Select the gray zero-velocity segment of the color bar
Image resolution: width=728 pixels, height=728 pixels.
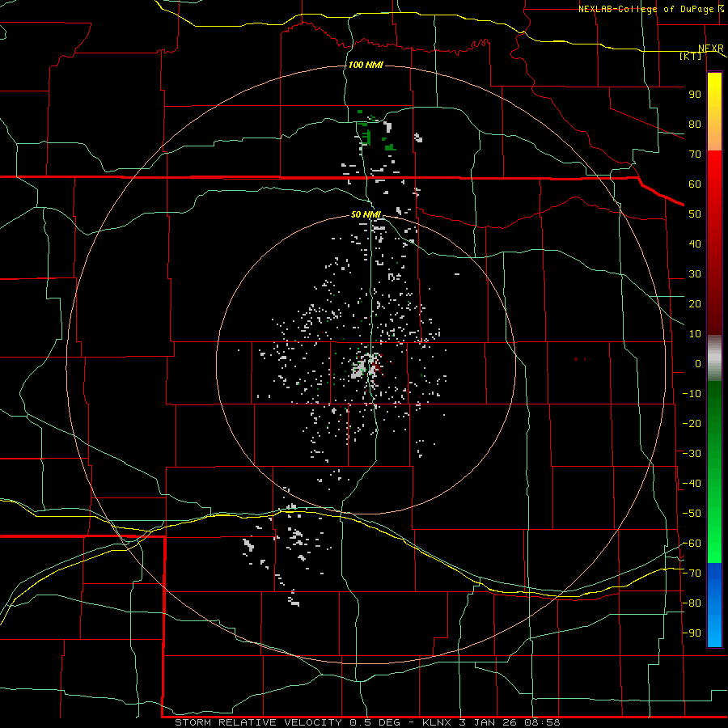(714, 358)
